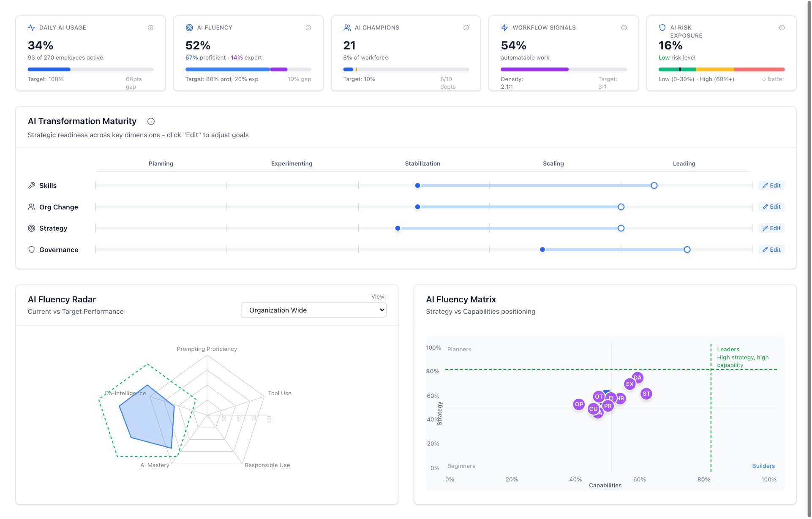Image resolution: width=812 pixels, height=519 pixels.
Task: Click the DA bubble in Fluency Matrix
Action: (x=638, y=377)
